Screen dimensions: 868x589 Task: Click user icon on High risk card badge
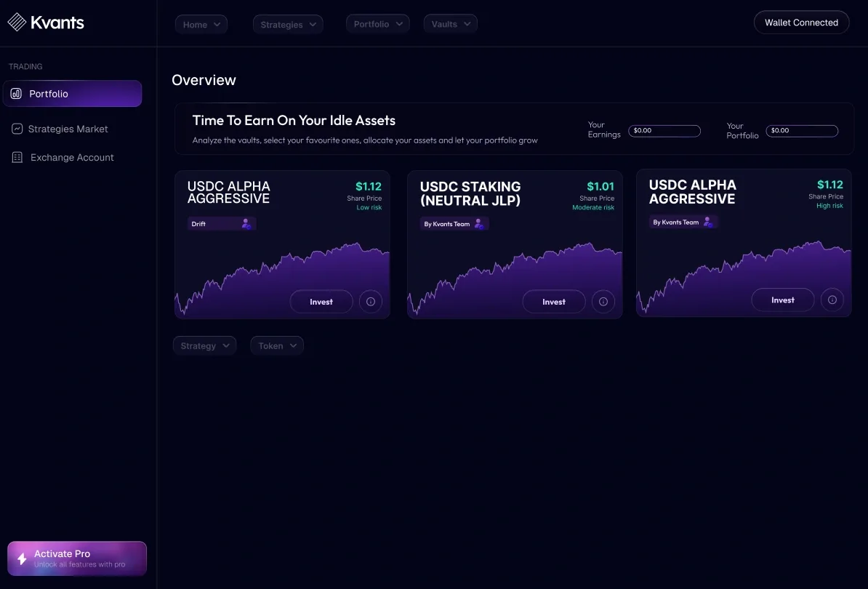click(708, 222)
